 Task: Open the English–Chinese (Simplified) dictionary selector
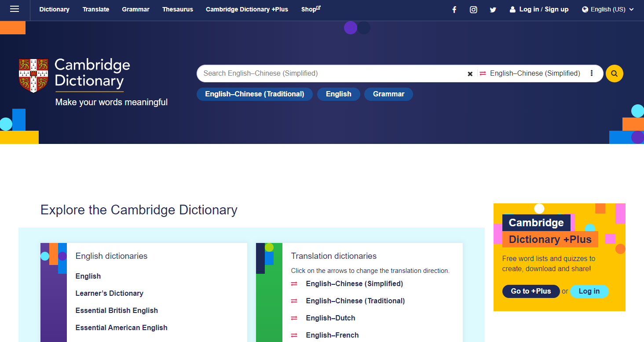pyautogui.click(x=535, y=74)
